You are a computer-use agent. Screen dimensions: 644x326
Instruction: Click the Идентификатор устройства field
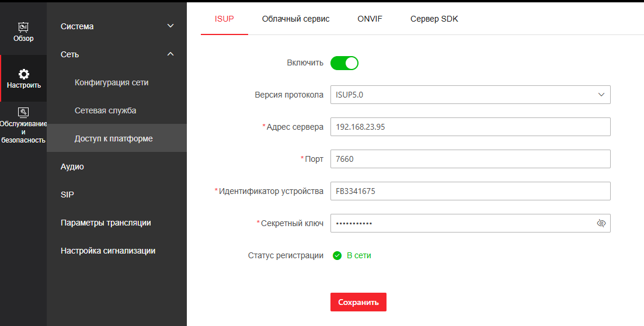pyautogui.click(x=470, y=191)
